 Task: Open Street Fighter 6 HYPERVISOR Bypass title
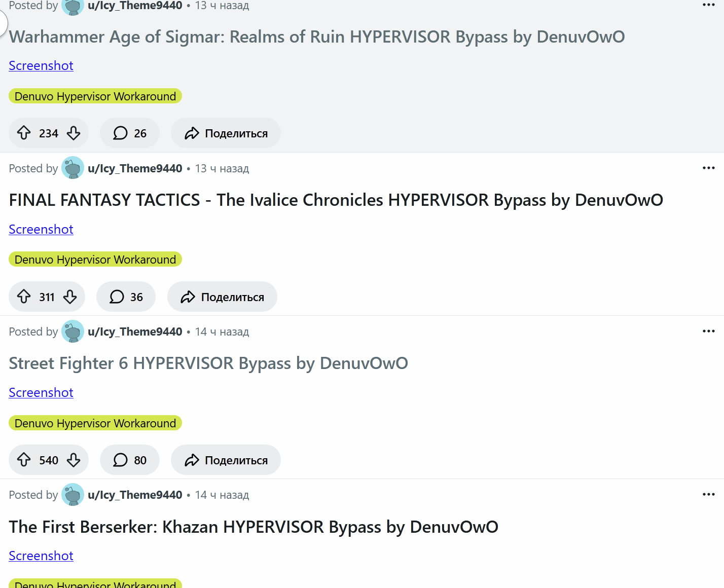(x=208, y=363)
